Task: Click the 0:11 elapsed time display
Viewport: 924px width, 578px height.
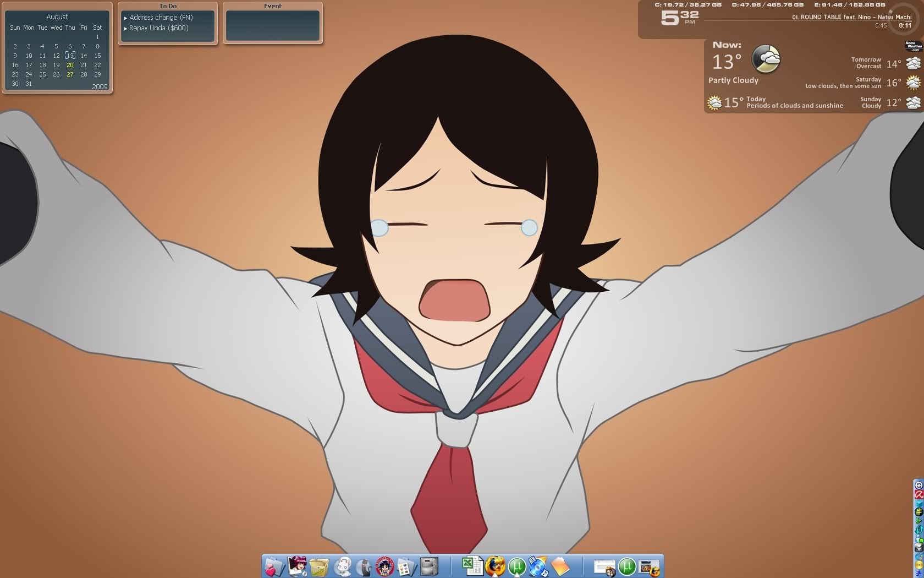Action: [905, 25]
